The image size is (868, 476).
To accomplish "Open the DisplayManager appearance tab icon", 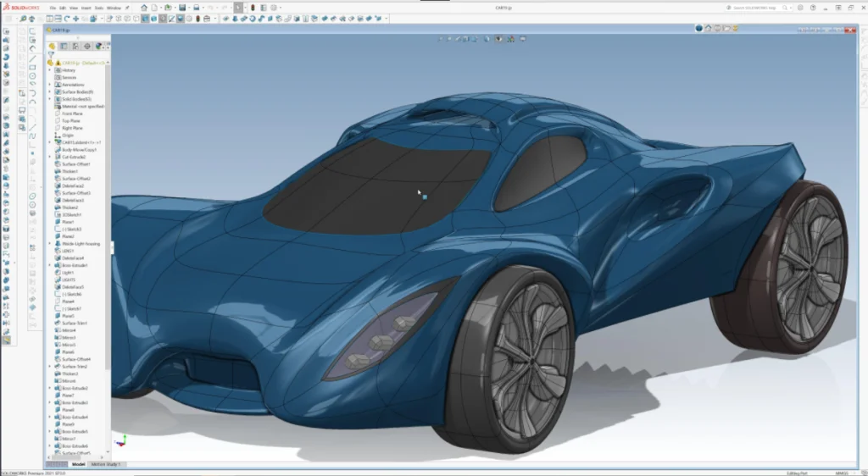I will [99, 47].
